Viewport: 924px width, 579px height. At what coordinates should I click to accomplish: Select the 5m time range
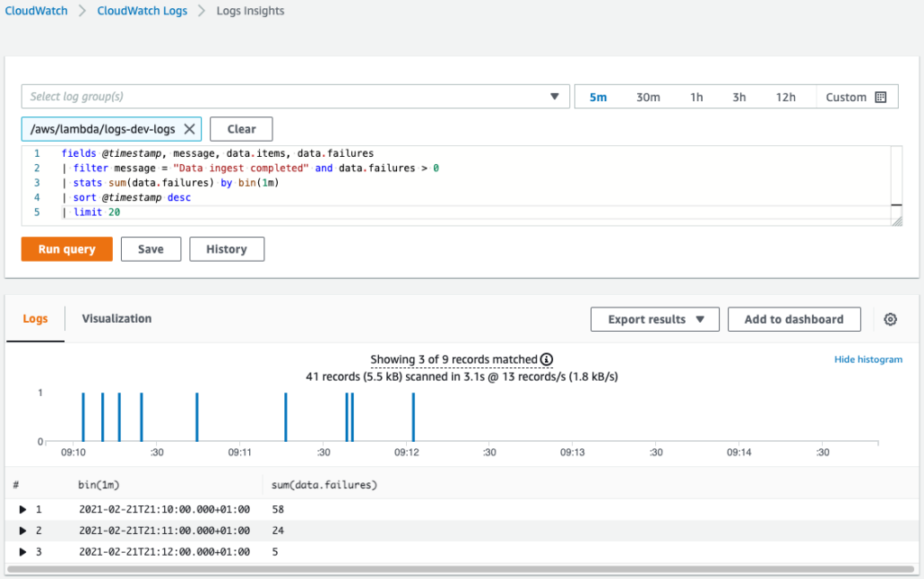[x=598, y=97]
